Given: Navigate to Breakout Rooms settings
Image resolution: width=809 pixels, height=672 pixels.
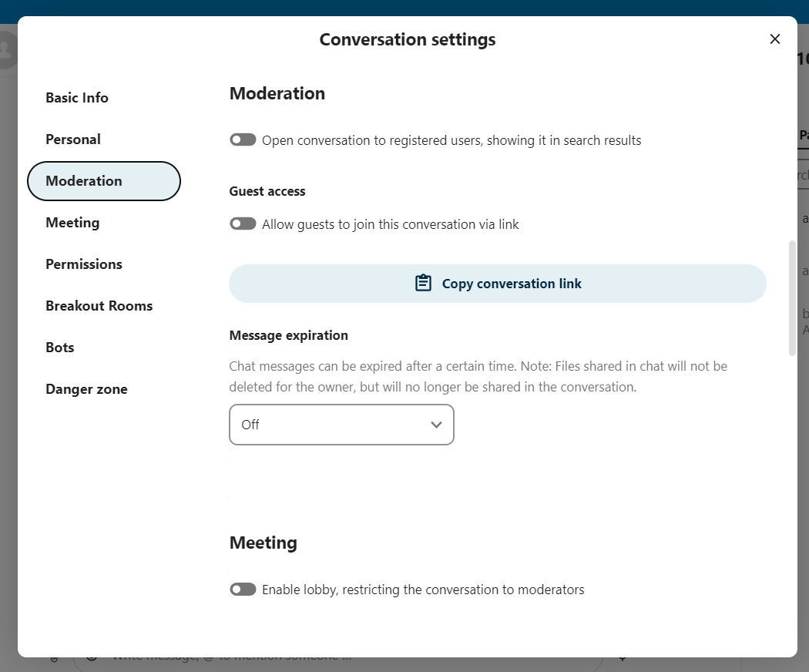Looking at the screenshot, I should pyautogui.click(x=99, y=306).
